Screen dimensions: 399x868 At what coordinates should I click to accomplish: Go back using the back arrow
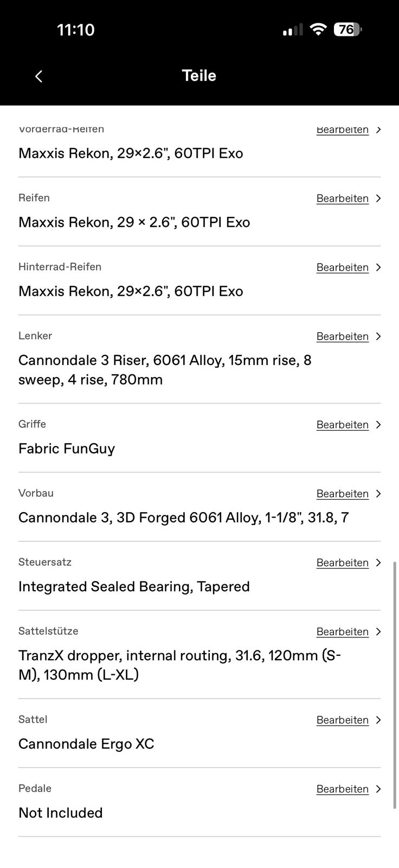[38, 76]
